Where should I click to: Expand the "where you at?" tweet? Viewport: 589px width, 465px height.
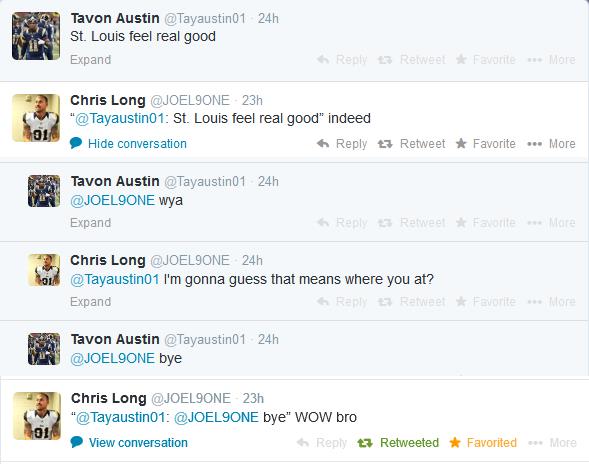tap(91, 302)
